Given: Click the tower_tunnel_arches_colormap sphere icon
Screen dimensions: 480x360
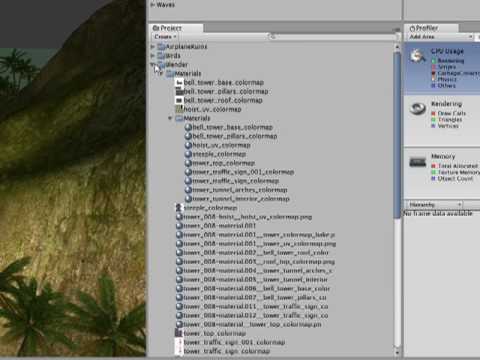Looking at the screenshot, I should [x=188, y=190].
